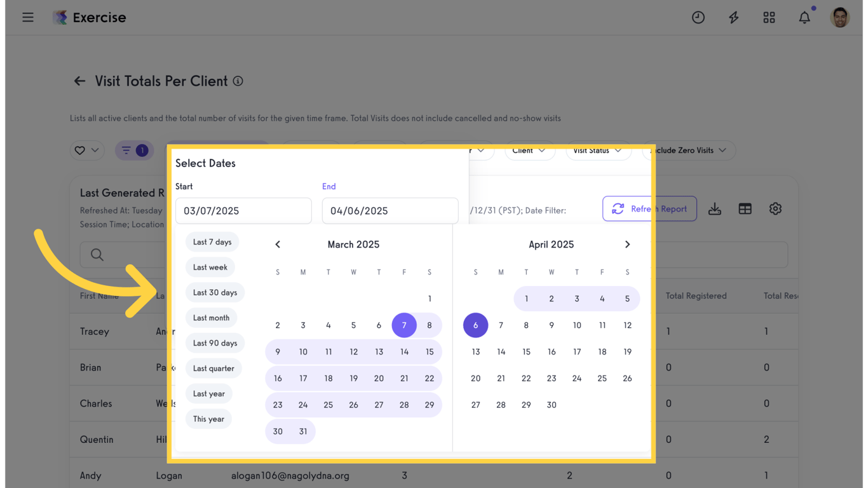Screen dimensions: 868x488
Task: Click the Refresh Report button
Action: coord(649,208)
